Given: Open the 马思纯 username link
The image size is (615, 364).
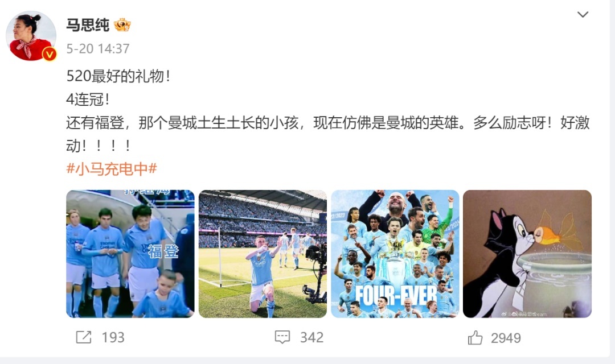Looking at the screenshot, I should [88, 25].
